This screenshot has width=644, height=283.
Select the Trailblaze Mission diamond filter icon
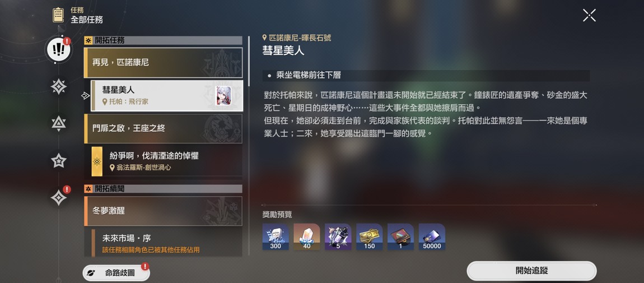click(59, 87)
